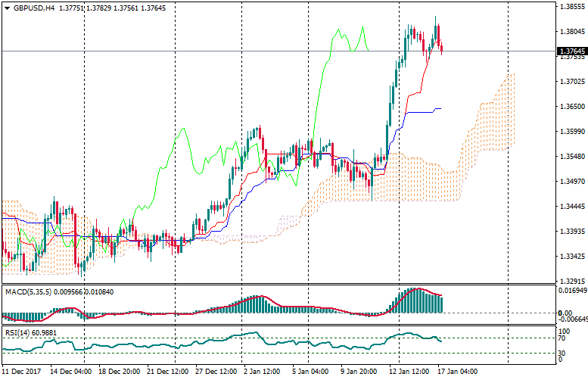
Task: Click the current price tag 1.37645
Action: click(571, 51)
